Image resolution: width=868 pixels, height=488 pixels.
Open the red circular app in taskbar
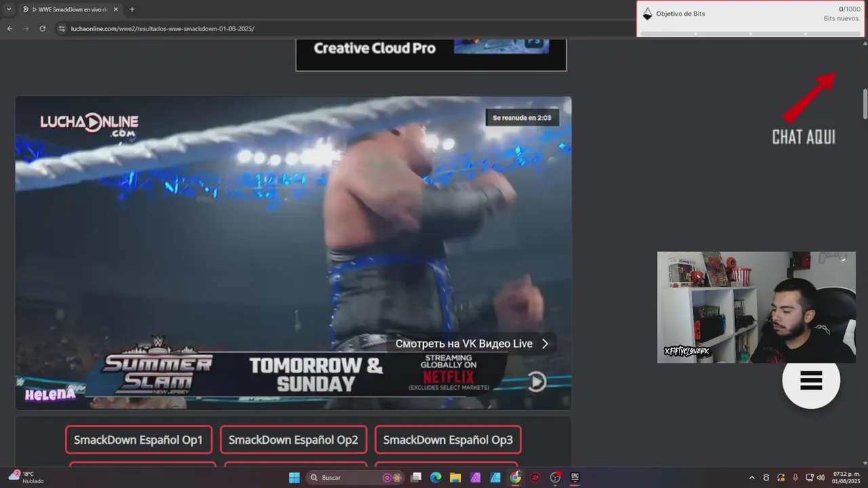pos(535,478)
